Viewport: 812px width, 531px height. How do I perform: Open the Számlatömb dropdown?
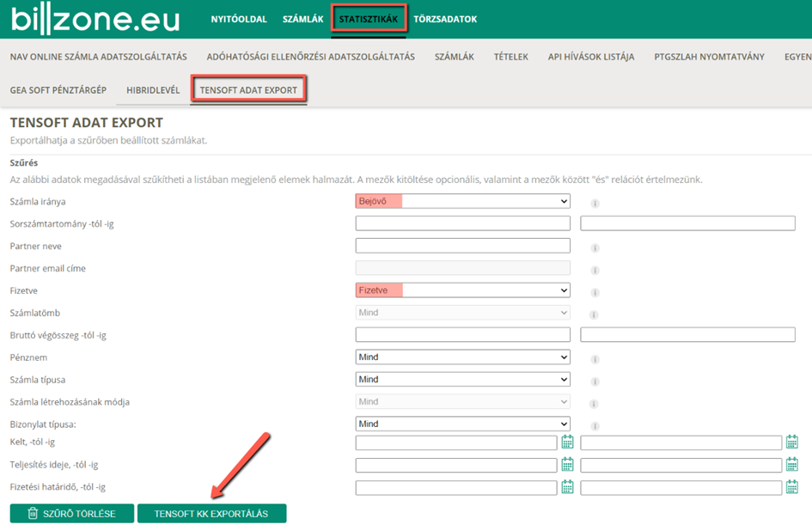pos(462,313)
